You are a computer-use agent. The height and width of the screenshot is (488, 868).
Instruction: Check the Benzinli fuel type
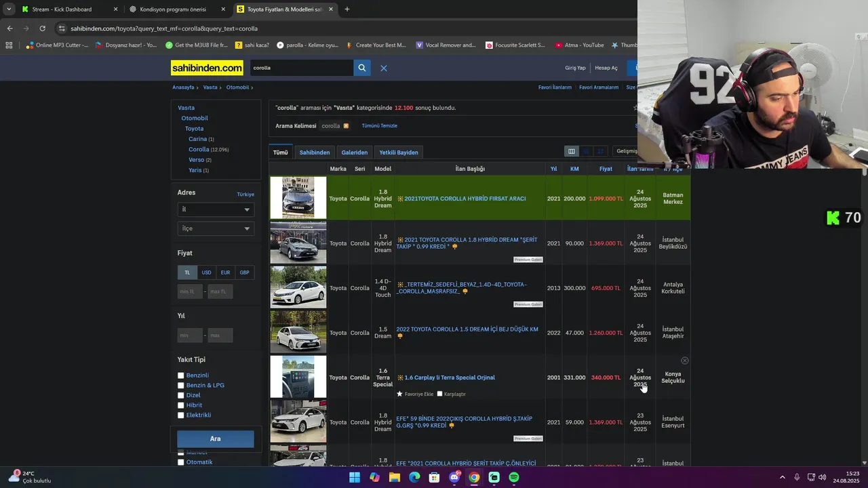(x=181, y=375)
